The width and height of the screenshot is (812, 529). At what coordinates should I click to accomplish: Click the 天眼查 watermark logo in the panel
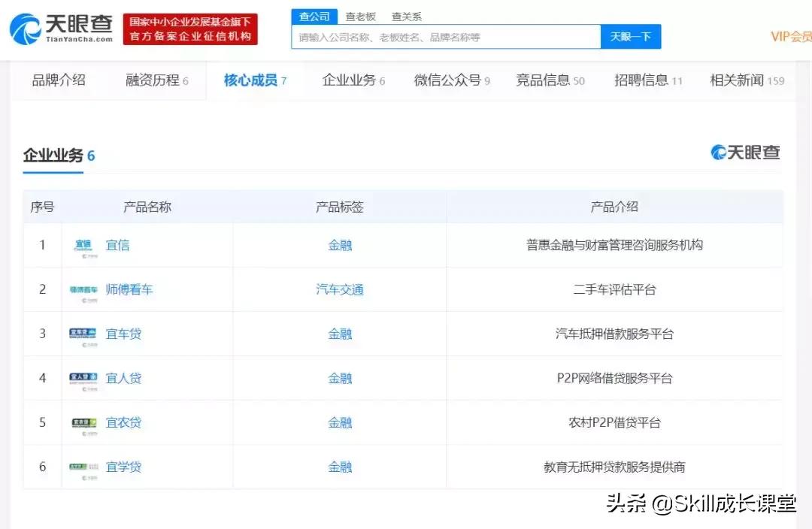(x=744, y=151)
